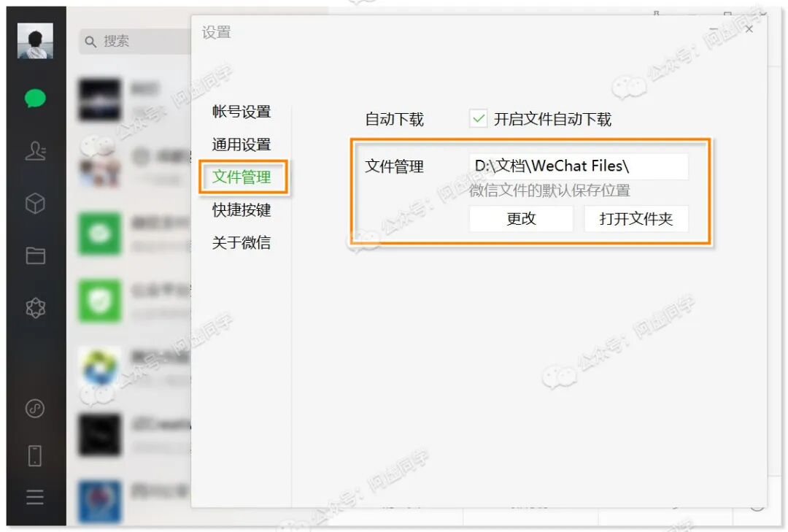Click the 搜索 search box
This screenshot has width=788, height=532.
(135, 42)
